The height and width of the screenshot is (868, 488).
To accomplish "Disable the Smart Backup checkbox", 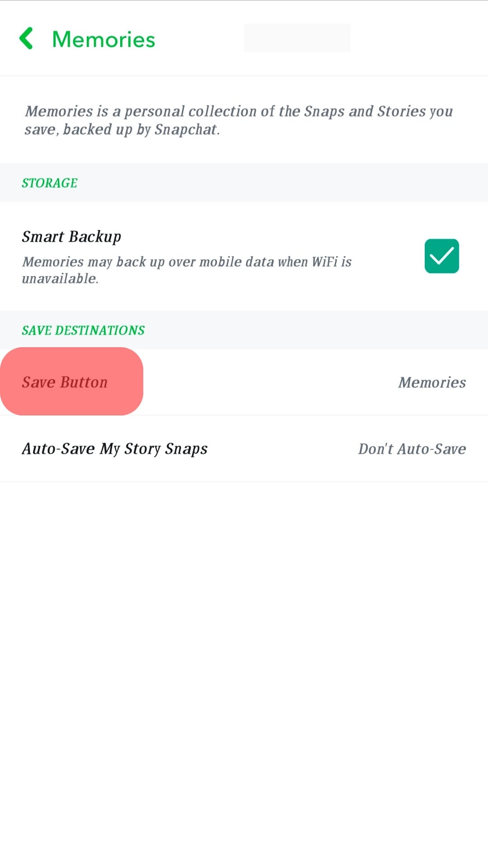I will point(441,256).
